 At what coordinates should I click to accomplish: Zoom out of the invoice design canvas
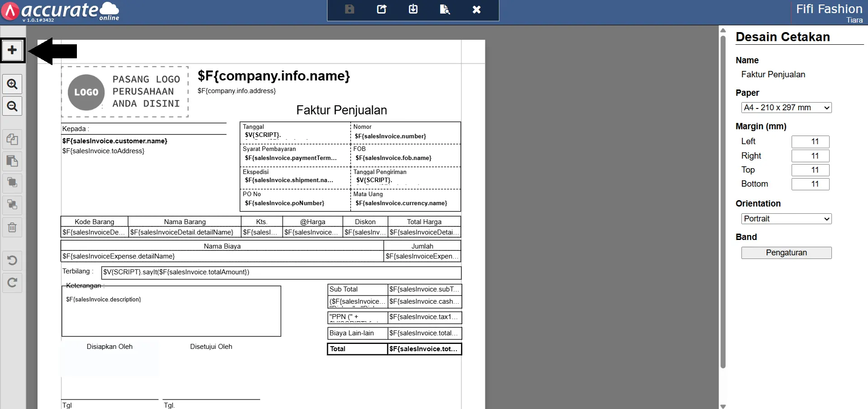[12, 106]
